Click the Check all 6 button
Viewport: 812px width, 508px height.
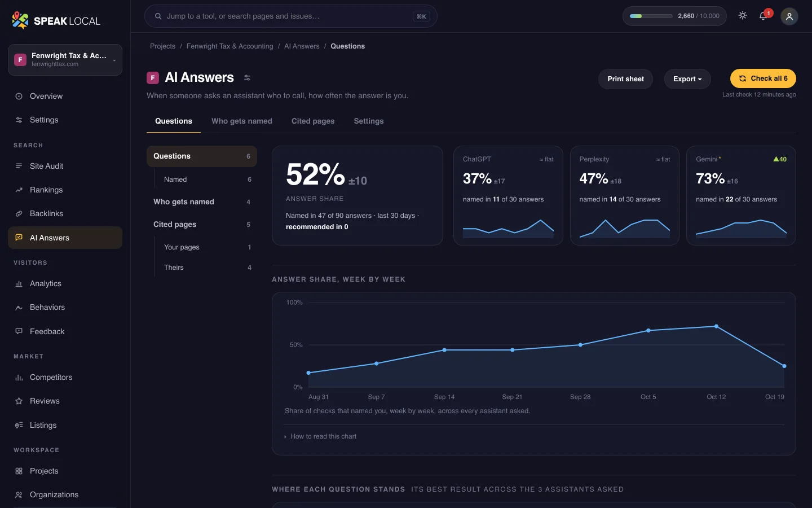pyautogui.click(x=763, y=78)
